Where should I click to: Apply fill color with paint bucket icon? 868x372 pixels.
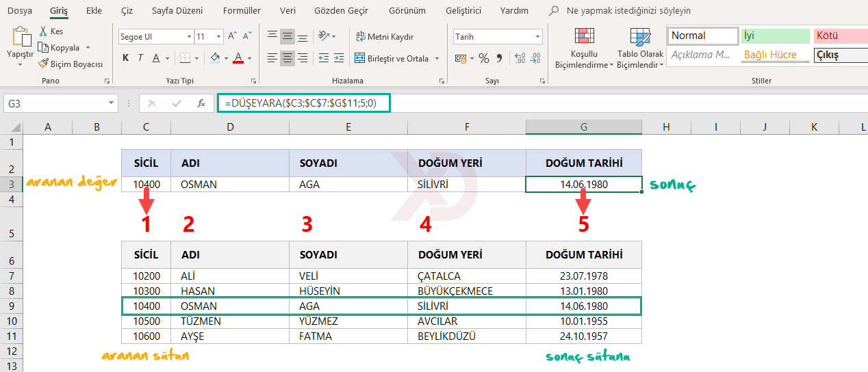[x=216, y=58]
